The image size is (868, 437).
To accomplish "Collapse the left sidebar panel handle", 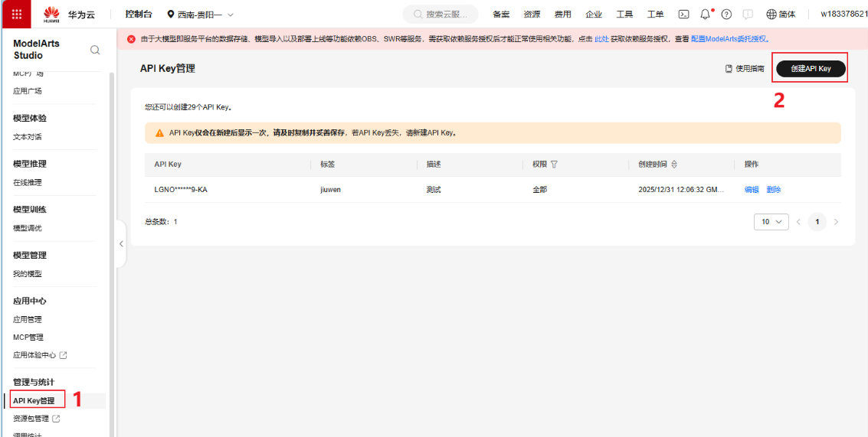I will click(x=121, y=243).
